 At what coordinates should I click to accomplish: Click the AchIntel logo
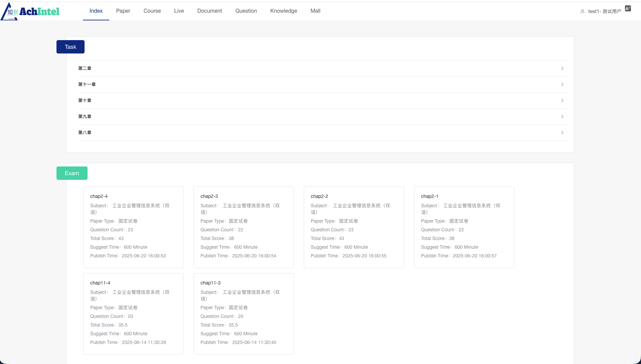30,11
